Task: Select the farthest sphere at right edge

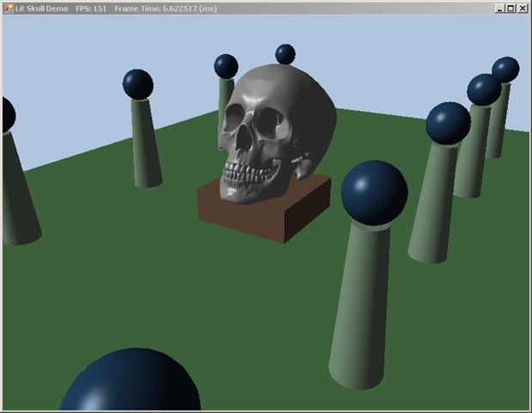Action: [x=505, y=69]
